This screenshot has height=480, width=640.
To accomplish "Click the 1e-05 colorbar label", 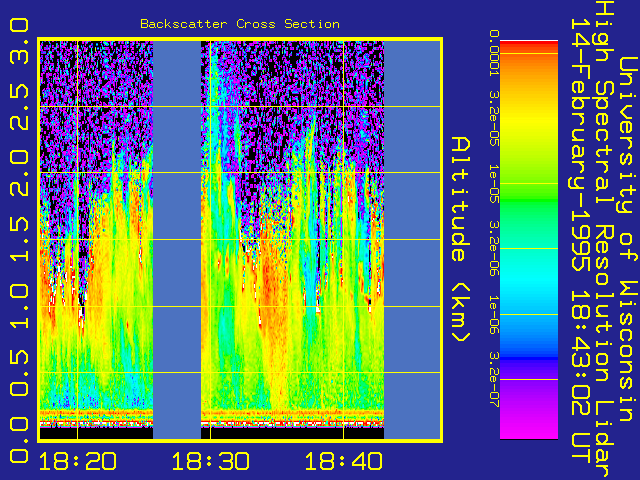I will (494, 182).
